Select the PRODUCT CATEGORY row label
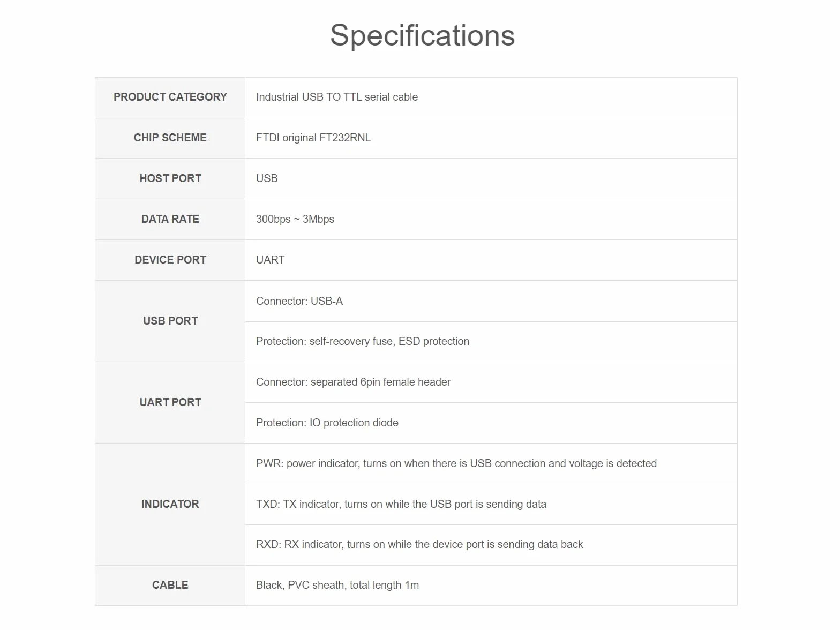Screen dimensions: 840x630 coord(170,97)
